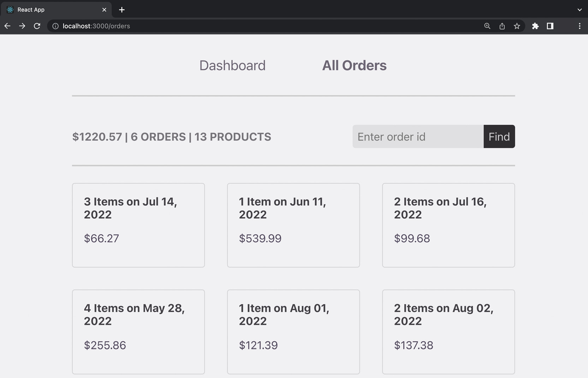This screenshot has height=378, width=588.
Task: Click the forward navigation arrow
Action: [22, 26]
